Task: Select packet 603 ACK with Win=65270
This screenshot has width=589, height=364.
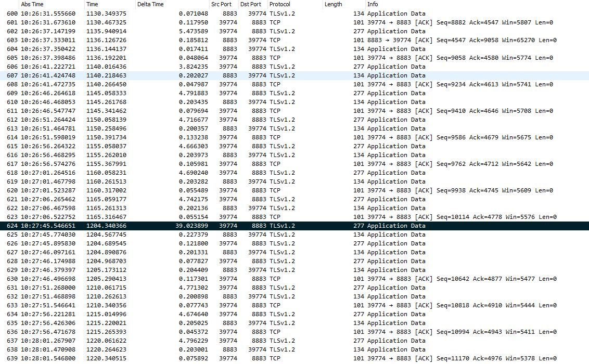Action: 294,40
